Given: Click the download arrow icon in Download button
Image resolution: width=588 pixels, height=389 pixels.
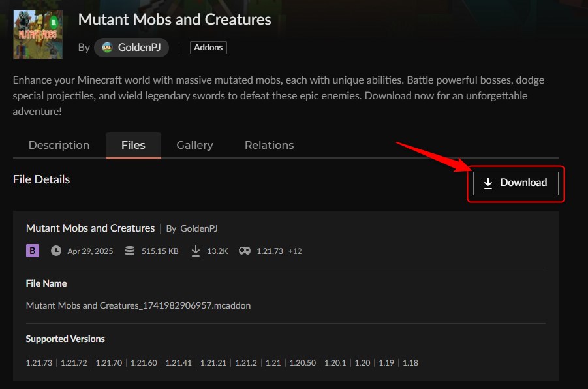Looking at the screenshot, I should [488, 183].
